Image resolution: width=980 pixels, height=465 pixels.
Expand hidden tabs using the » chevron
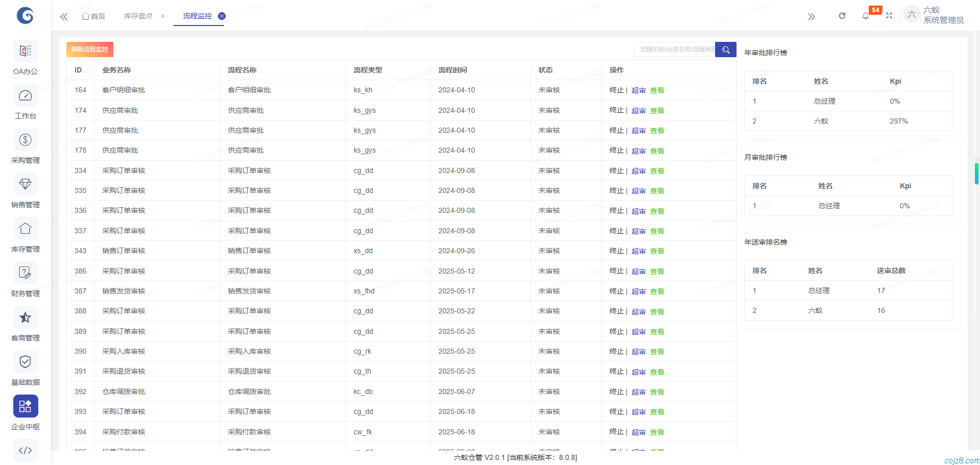point(811,17)
